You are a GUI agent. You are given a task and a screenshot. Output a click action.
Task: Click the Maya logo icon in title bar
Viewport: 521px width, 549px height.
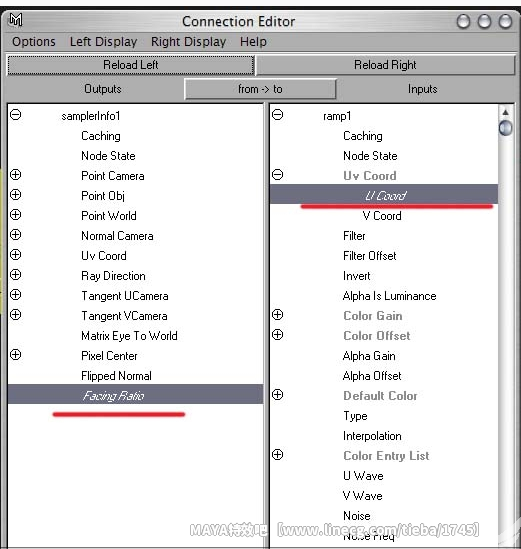click(16, 20)
